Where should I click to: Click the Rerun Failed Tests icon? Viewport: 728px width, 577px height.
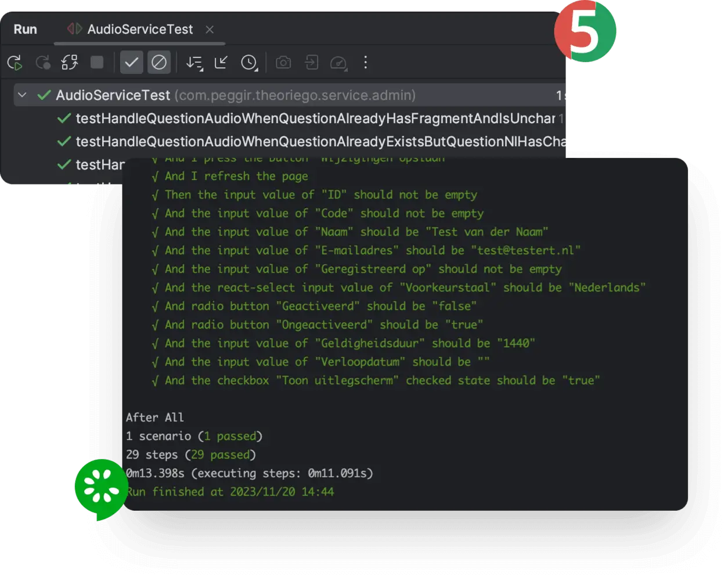tap(42, 63)
